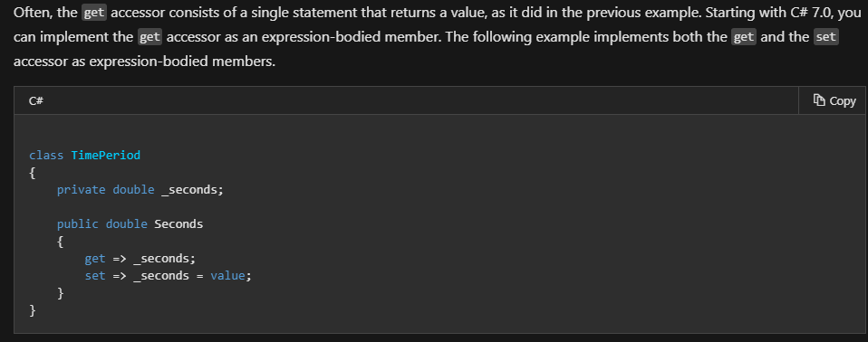This screenshot has height=342, width=868.
Task: Click the 'double' type after private keyword
Action: [133, 189]
